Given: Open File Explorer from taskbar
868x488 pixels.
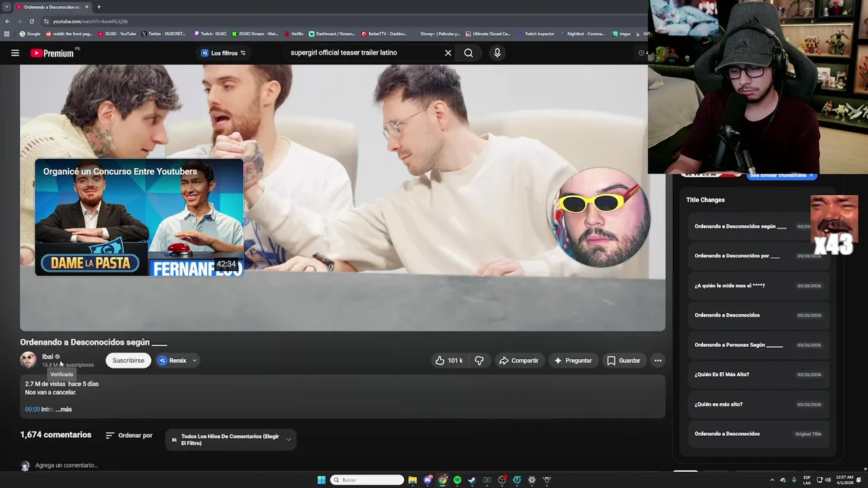Looking at the screenshot, I should [412, 480].
